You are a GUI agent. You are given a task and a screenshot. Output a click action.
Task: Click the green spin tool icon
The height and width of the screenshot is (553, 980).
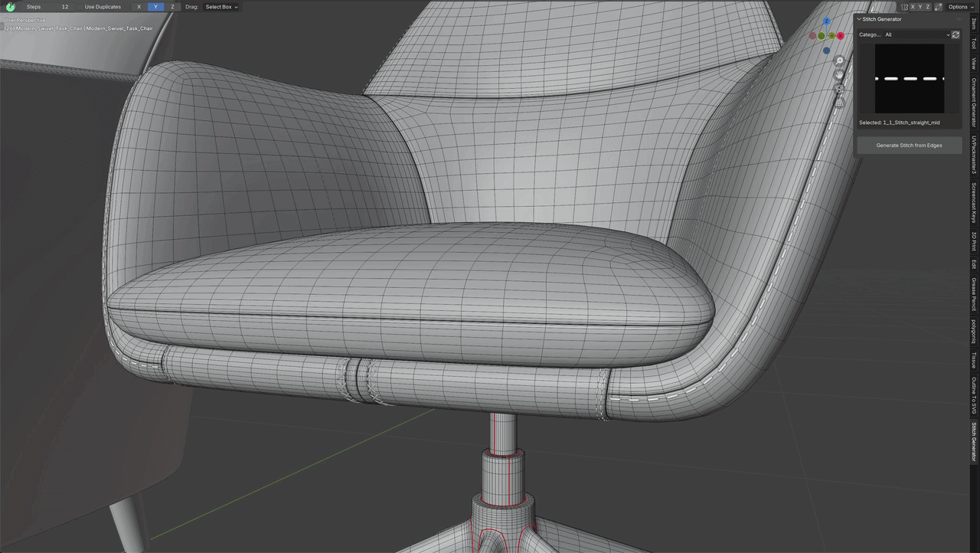10,7
